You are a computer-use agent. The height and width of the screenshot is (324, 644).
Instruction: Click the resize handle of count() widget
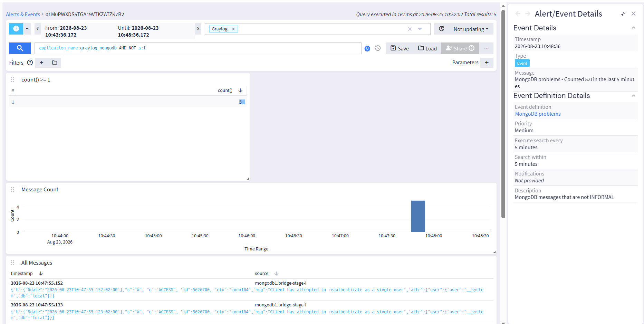(248, 179)
